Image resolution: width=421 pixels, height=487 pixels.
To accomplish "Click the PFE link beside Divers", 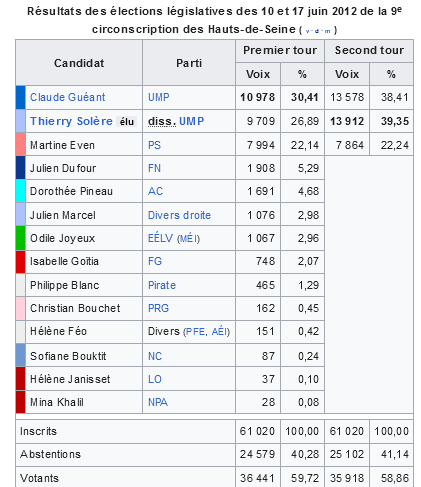I will point(195,332).
